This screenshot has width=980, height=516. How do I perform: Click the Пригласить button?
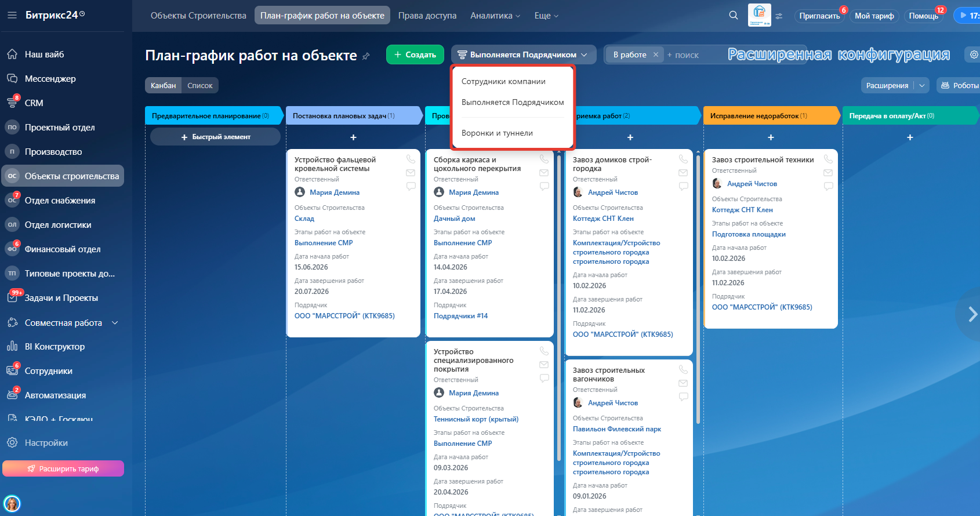point(819,16)
